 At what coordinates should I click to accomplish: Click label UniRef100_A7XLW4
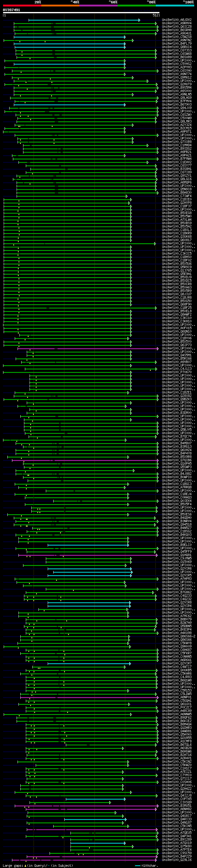click(177, 220)
